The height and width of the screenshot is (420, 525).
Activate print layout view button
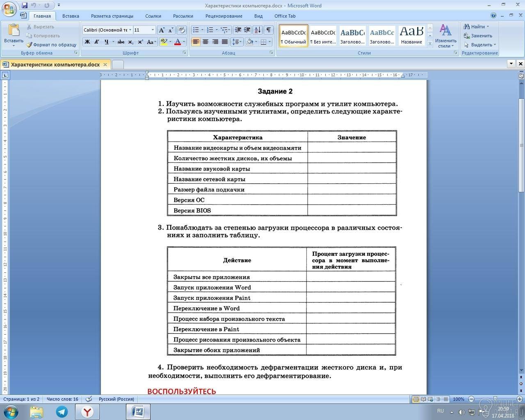point(416,399)
